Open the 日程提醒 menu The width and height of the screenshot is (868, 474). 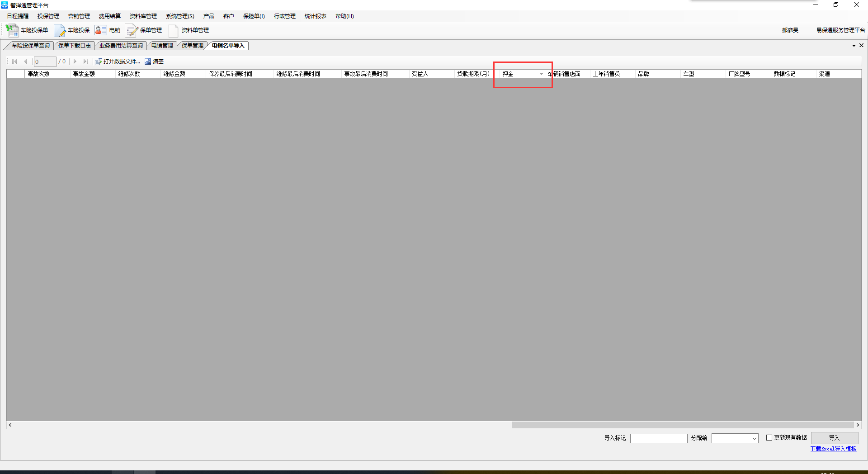pos(18,16)
